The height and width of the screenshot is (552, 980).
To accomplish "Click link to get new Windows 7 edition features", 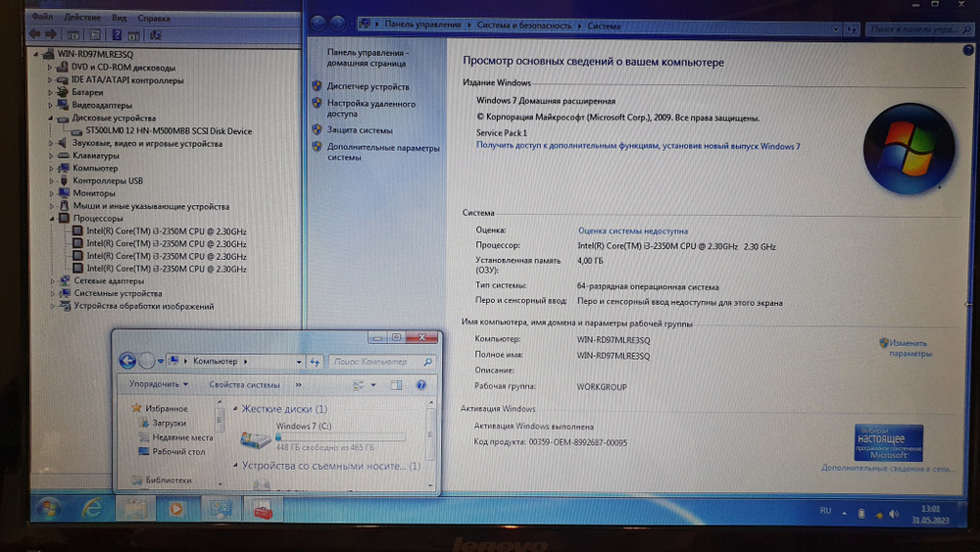I will point(638,146).
